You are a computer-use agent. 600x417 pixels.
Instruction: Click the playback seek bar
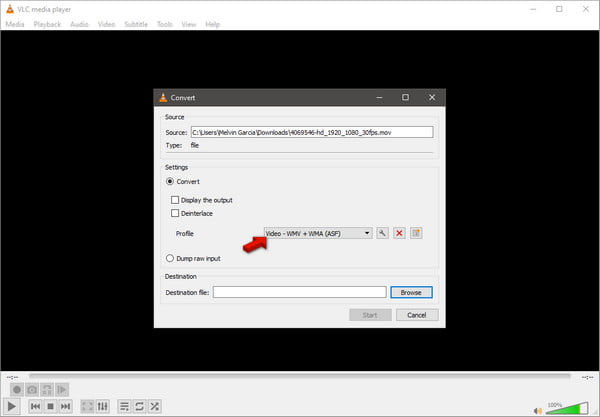[x=300, y=376]
